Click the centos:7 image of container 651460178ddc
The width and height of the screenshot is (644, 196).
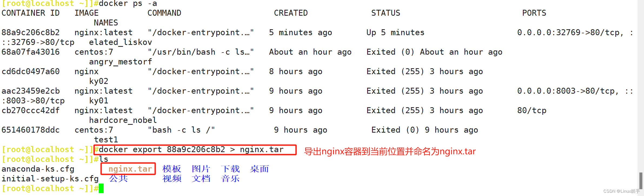(x=94, y=130)
